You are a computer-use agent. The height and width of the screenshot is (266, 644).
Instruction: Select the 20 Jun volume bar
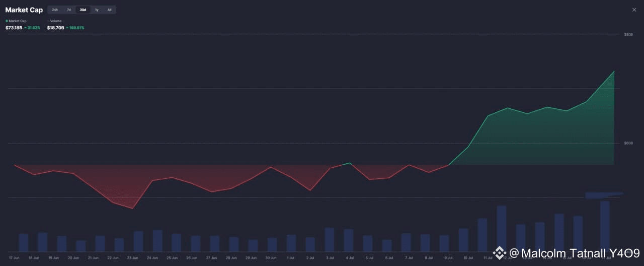[x=80, y=246]
